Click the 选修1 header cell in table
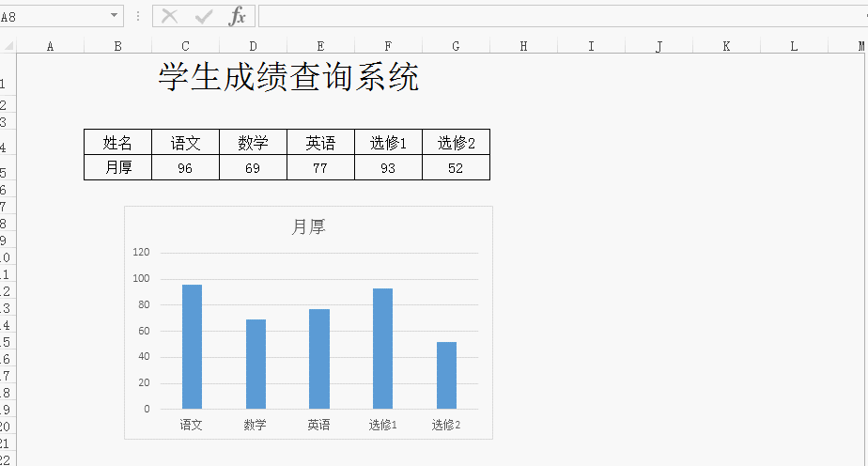The image size is (868, 466). pos(388,142)
